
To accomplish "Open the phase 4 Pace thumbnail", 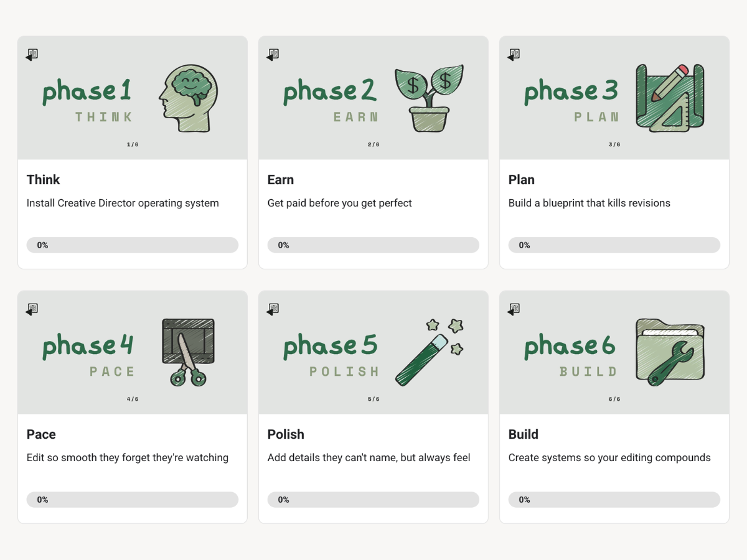I will tap(133, 352).
